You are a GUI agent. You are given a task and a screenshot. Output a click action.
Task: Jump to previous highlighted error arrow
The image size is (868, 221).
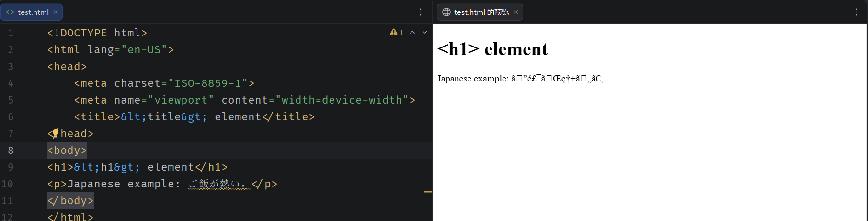point(412,32)
